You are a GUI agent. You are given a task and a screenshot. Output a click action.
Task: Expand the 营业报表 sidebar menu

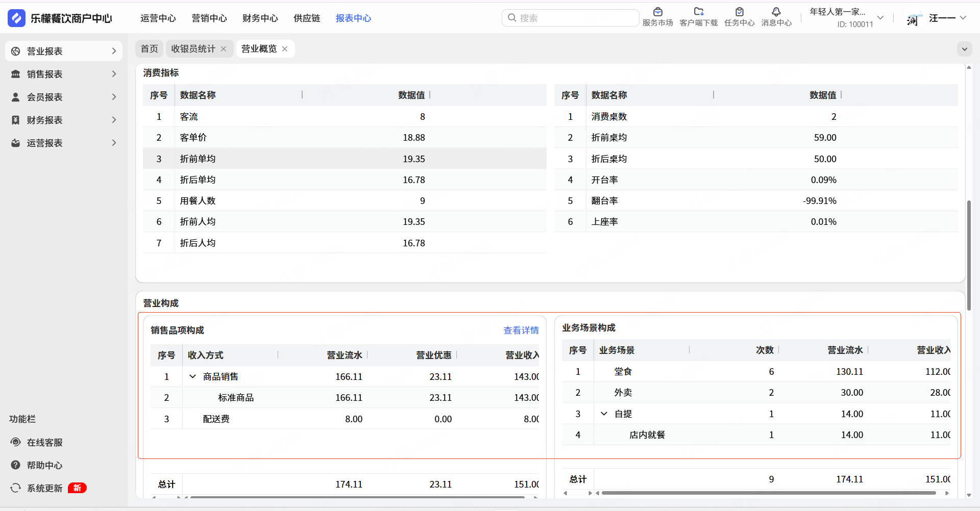[64, 51]
